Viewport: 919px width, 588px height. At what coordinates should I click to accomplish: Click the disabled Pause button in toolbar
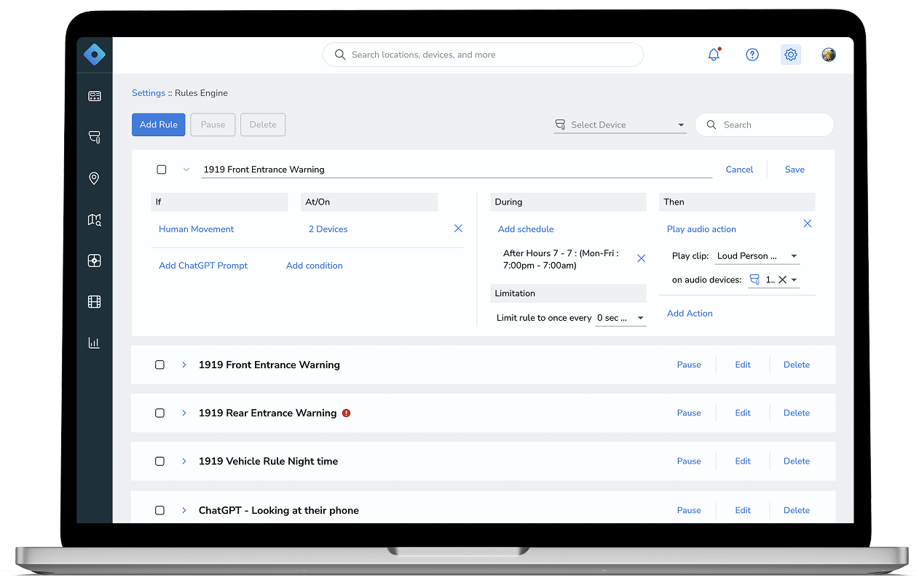point(213,124)
